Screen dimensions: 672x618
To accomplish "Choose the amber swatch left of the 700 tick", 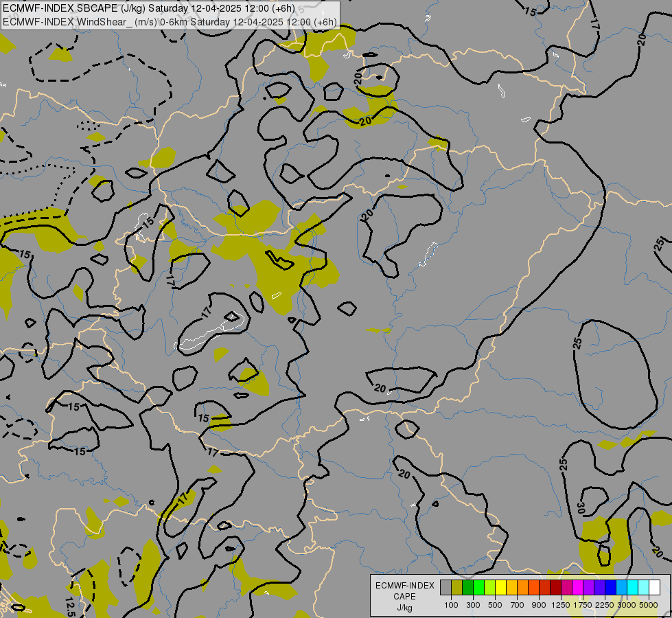I will point(511,588).
